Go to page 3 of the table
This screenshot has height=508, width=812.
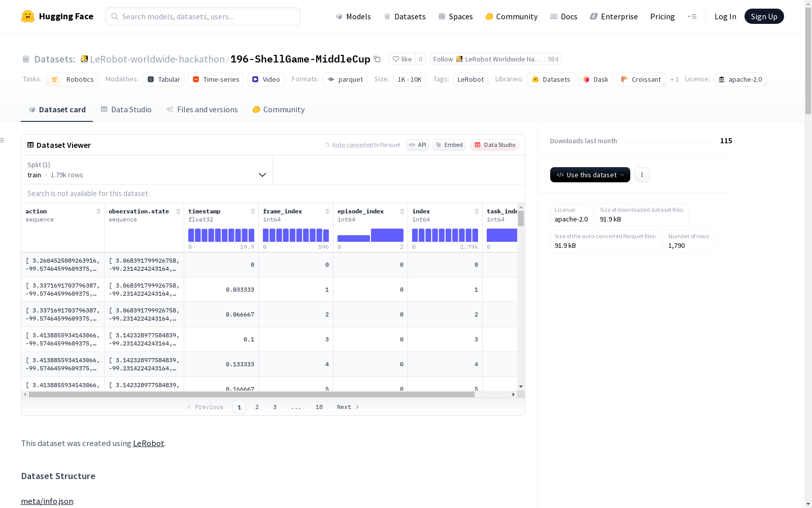point(275,407)
